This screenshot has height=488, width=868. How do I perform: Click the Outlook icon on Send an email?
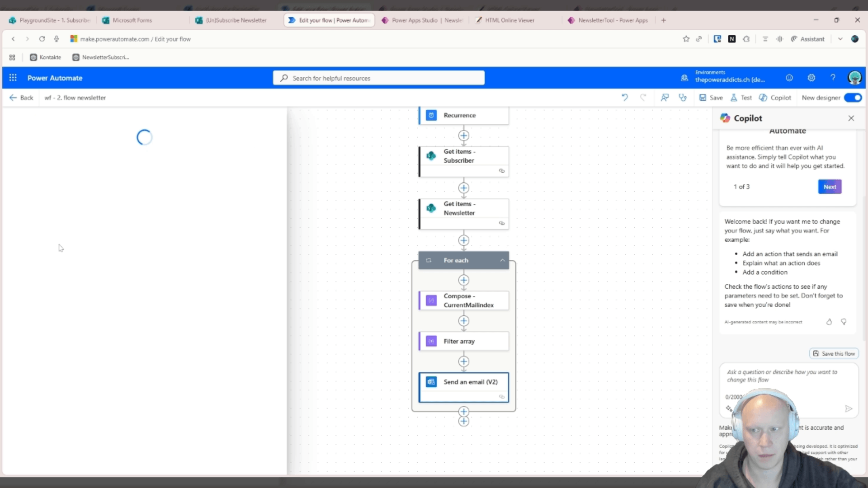pyautogui.click(x=431, y=382)
